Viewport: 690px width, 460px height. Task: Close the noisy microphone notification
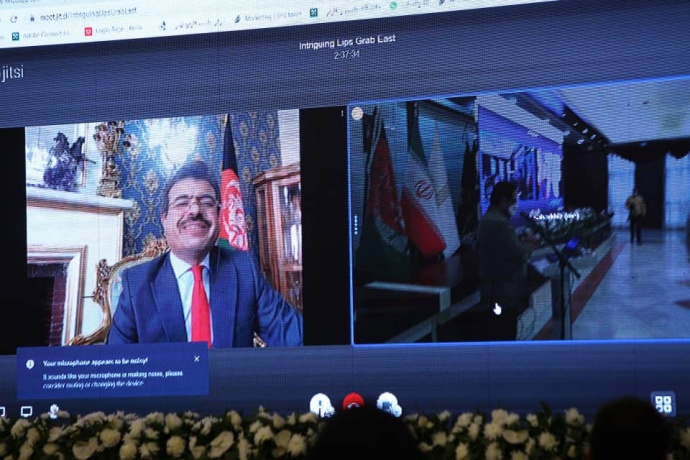[196, 359]
